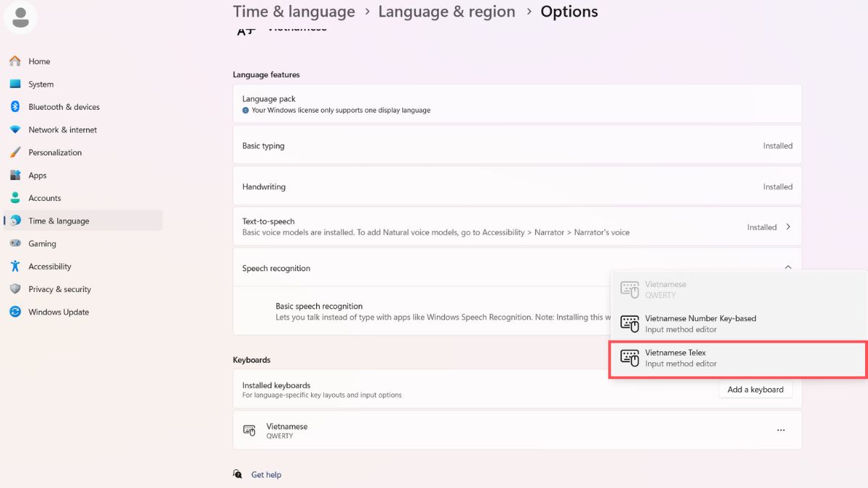Click the Home house icon in sidebar
868x488 pixels.
coord(15,61)
